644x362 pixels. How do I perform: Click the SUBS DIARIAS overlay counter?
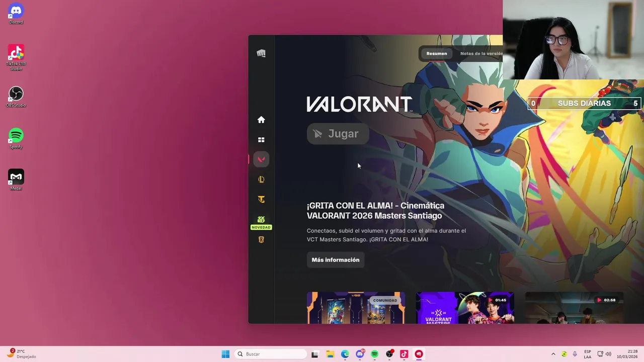point(584,104)
